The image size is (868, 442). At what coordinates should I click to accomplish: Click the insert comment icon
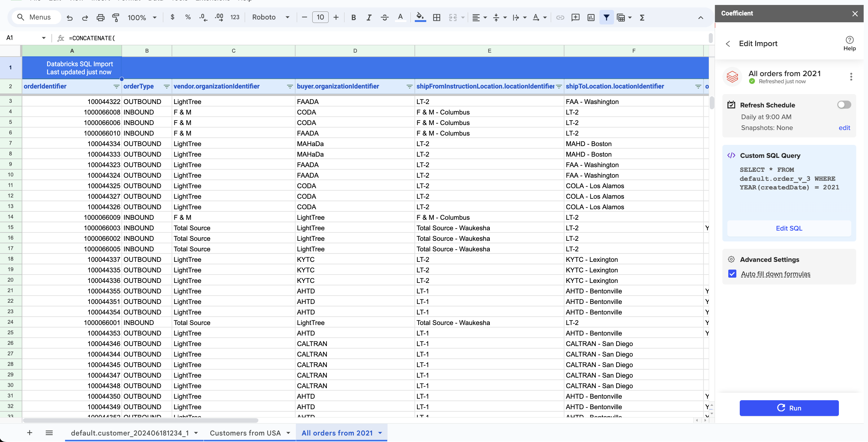pyautogui.click(x=576, y=18)
